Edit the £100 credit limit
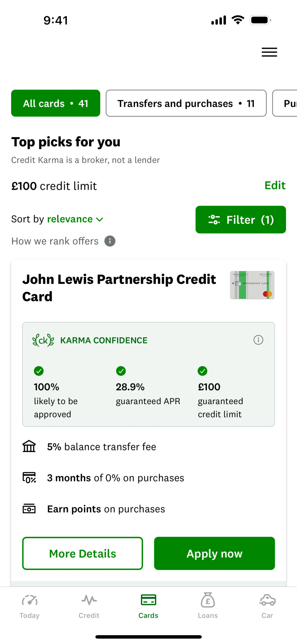Screen dimensions: 297x644 click(x=275, y=186)
